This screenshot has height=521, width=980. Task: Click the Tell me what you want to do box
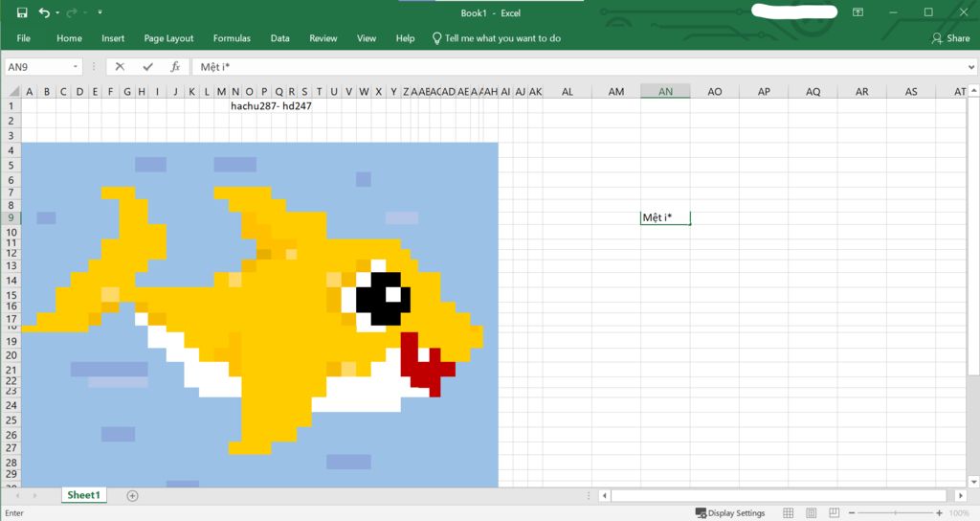pos(497,38)
